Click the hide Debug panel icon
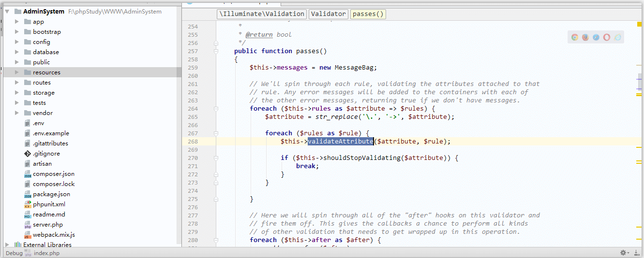The width and height of the screenshot is (644, 258). (x=636, y=253)
